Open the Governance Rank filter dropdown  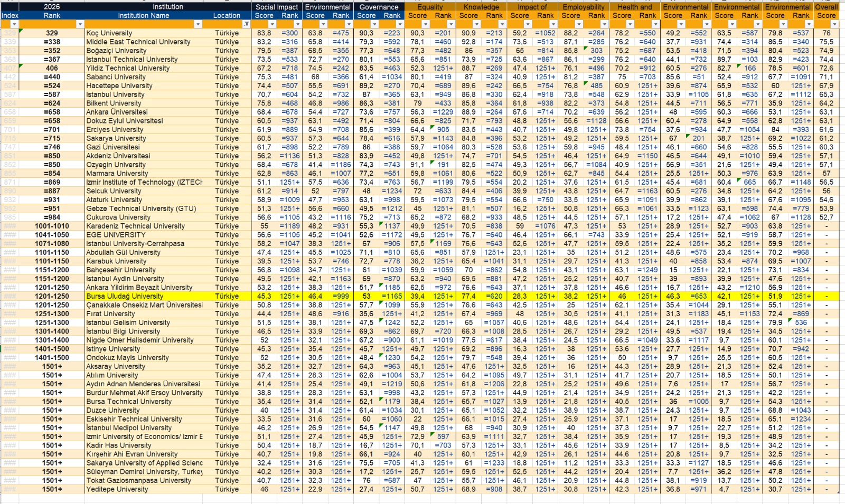[400, 24]
